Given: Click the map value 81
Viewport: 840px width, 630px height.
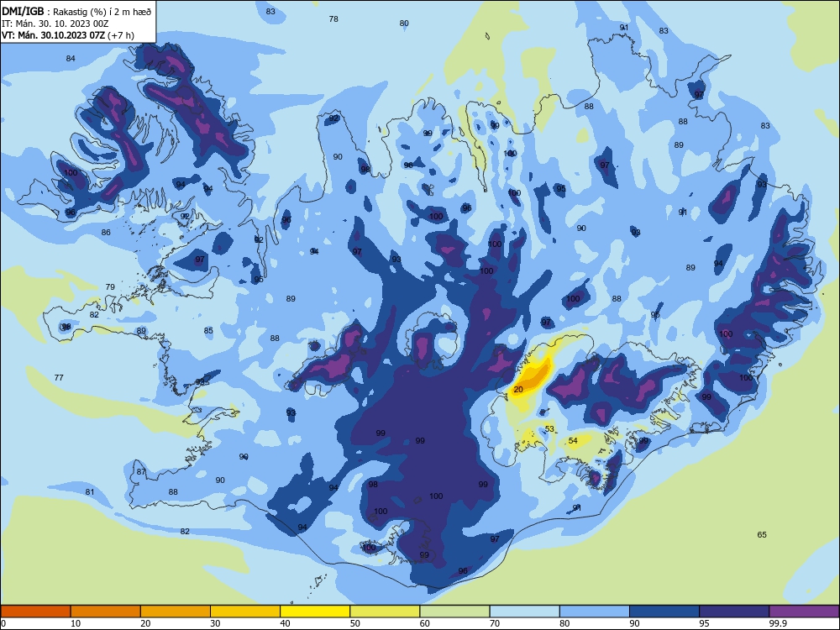Looking at the screenshot, I should (90, 491).
